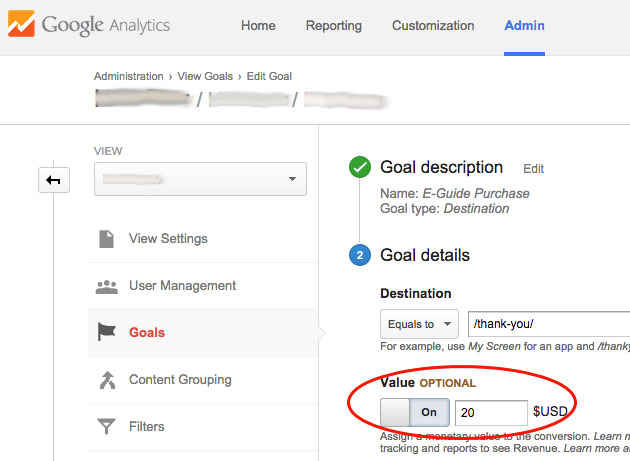This screenshot has width=630, height=461.
Task: Expand the Equals to match type dropdown
Action: point(419,325)
